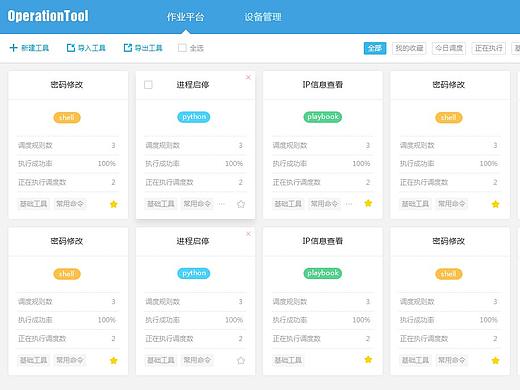The image size is (520, 390).
Task: Close the top-row 进程启停 card with the red X
Action: pos(248,77)
